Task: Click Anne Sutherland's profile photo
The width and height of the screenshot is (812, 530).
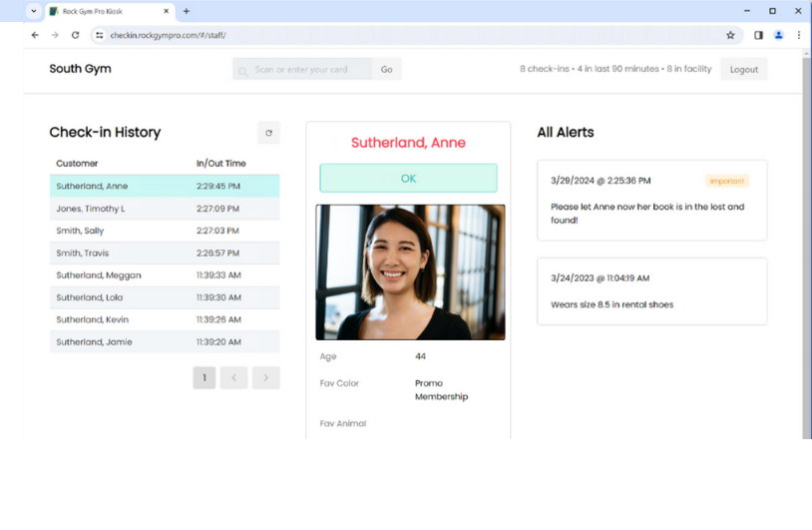Action: tap(410, 272)
